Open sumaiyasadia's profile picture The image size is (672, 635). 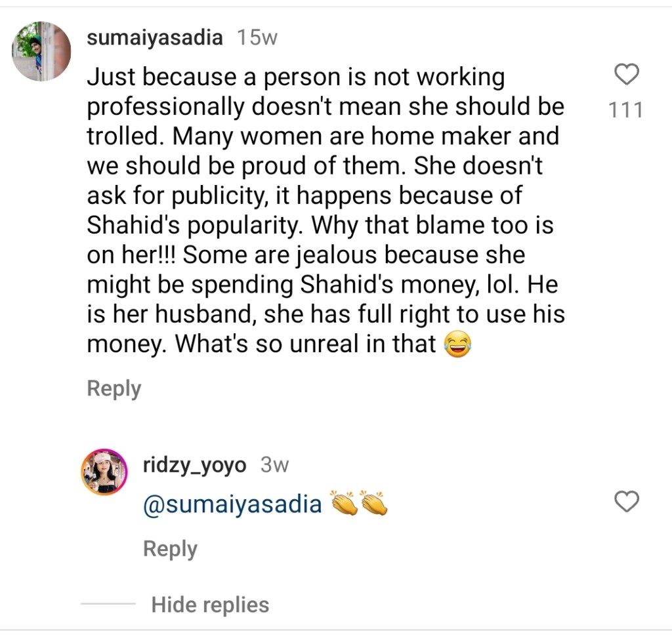[42, 51]
